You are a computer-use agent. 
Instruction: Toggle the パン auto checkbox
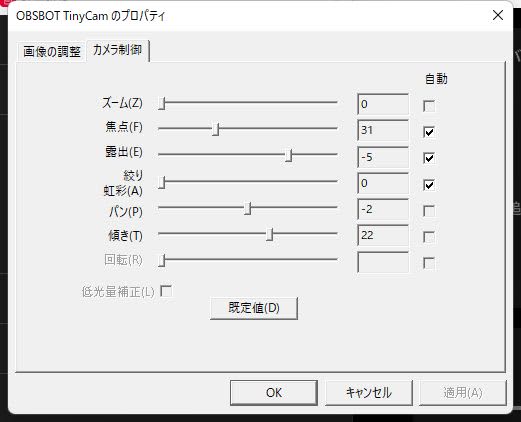[x=429, y=211]
